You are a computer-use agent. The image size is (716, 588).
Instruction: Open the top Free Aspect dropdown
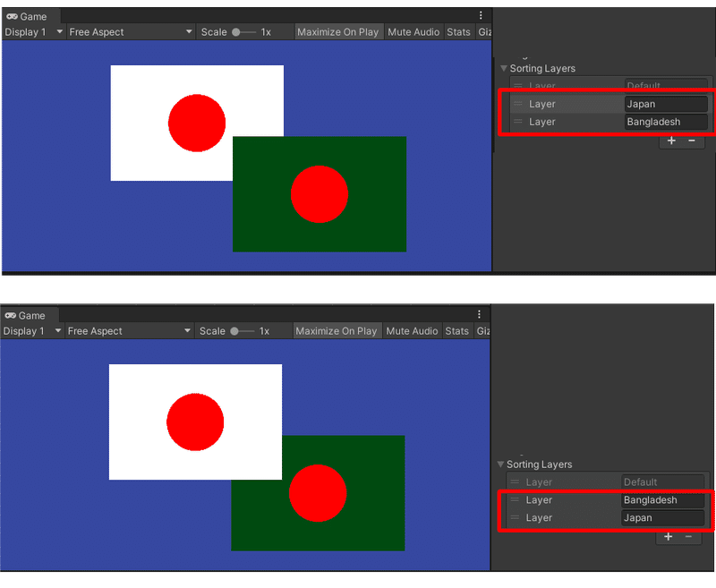pyautogui.click(x=131, y=32)
